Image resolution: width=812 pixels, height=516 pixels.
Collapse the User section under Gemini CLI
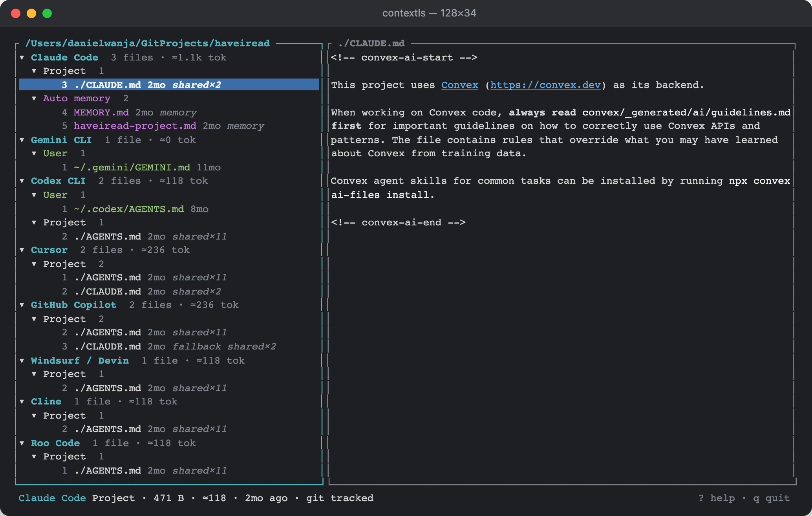coord(34,154)
